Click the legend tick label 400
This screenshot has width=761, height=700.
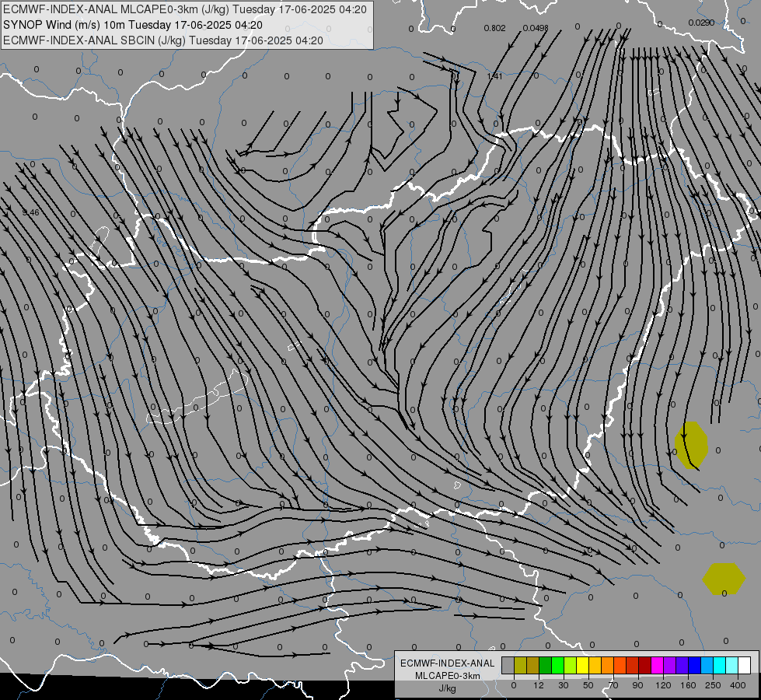738,685
